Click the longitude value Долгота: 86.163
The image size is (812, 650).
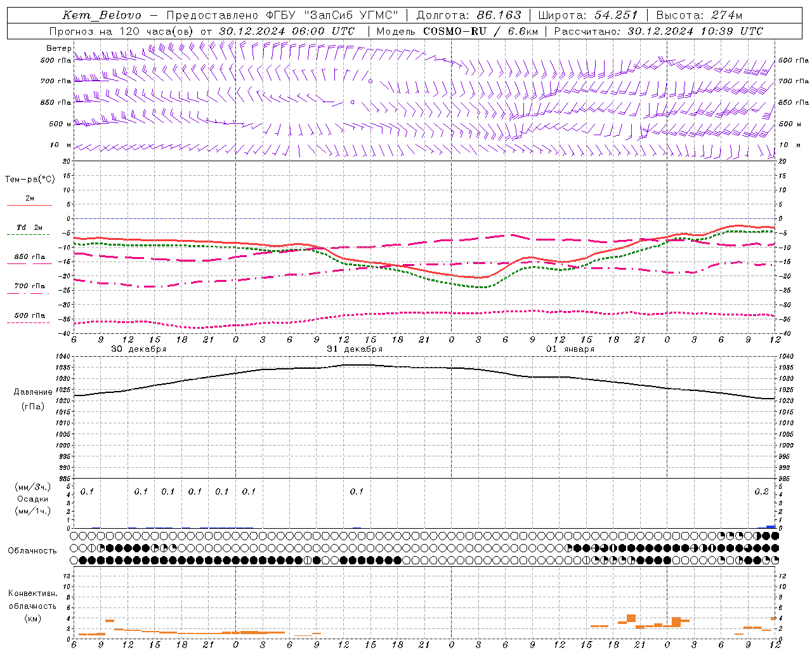click(x=468, y=15)
